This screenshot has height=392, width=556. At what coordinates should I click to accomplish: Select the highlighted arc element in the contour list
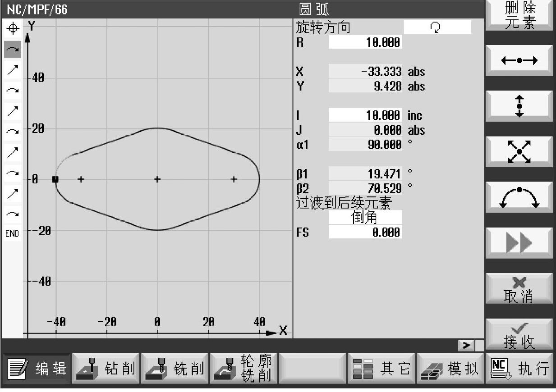[13, 49]
